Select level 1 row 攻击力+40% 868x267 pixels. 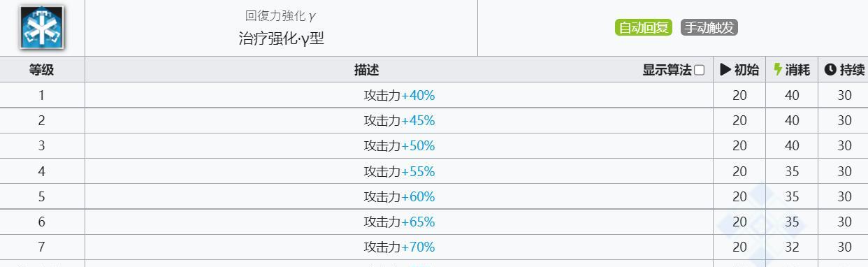[434, 95]
